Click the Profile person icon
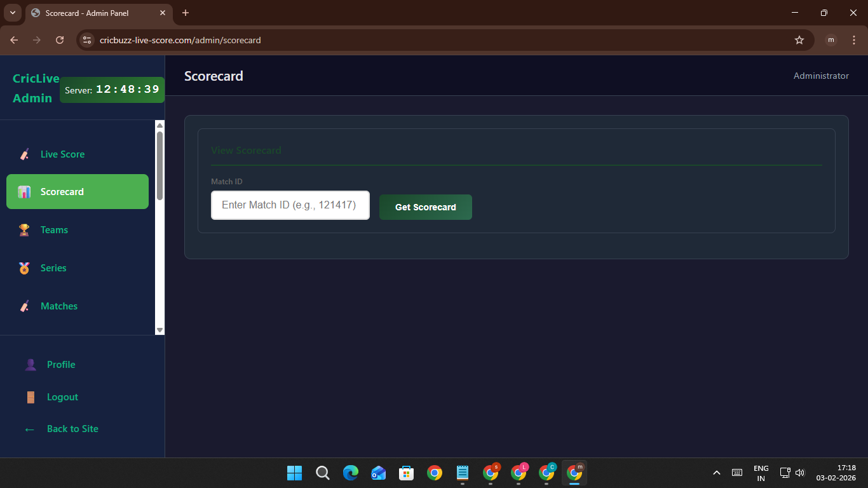 click(x=31, y=365)
